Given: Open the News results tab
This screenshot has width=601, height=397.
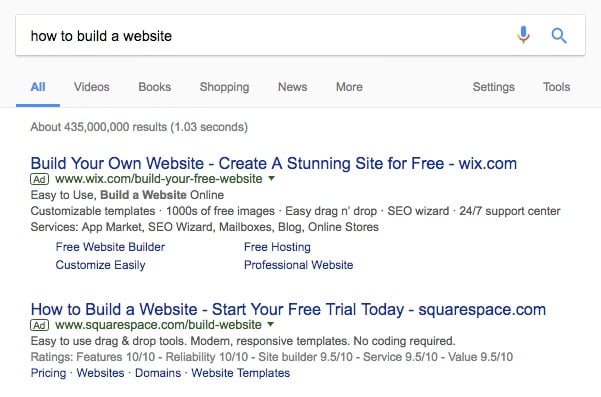Looking at the screenshot, I should 292,87.
